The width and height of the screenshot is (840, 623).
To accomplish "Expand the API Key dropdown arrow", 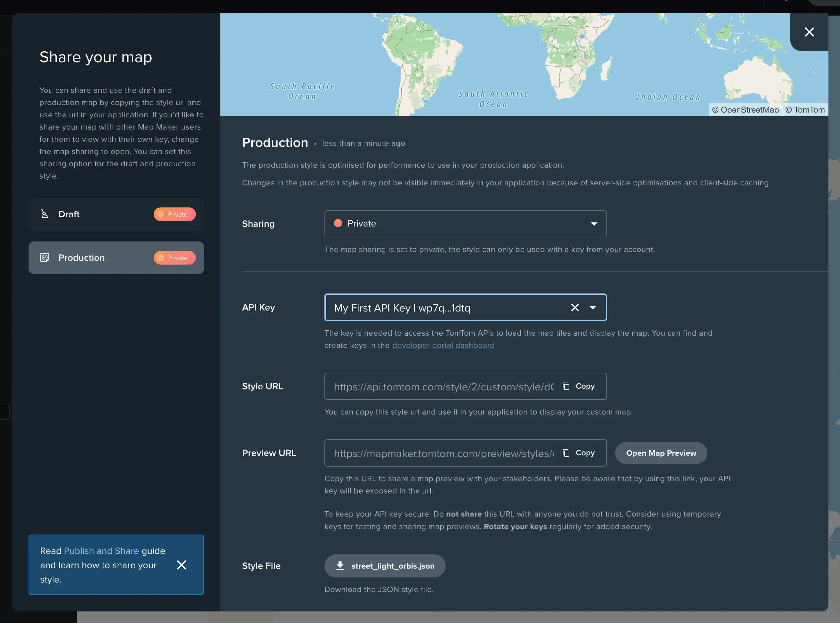I will tap(593, 307).
